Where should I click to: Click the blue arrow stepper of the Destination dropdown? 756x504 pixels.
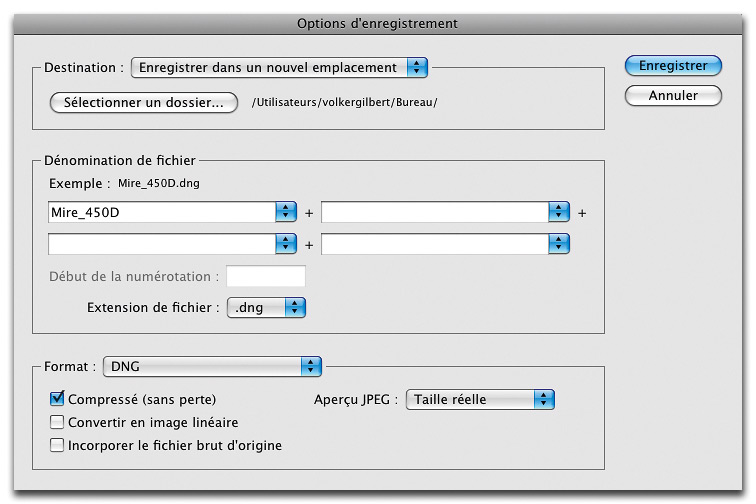pyautogui.click(x=417, y=68)
